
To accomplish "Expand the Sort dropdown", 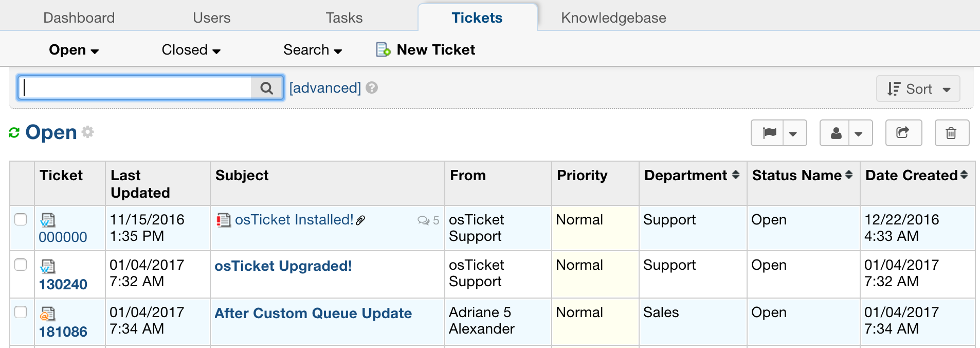I will pos(918,89).
